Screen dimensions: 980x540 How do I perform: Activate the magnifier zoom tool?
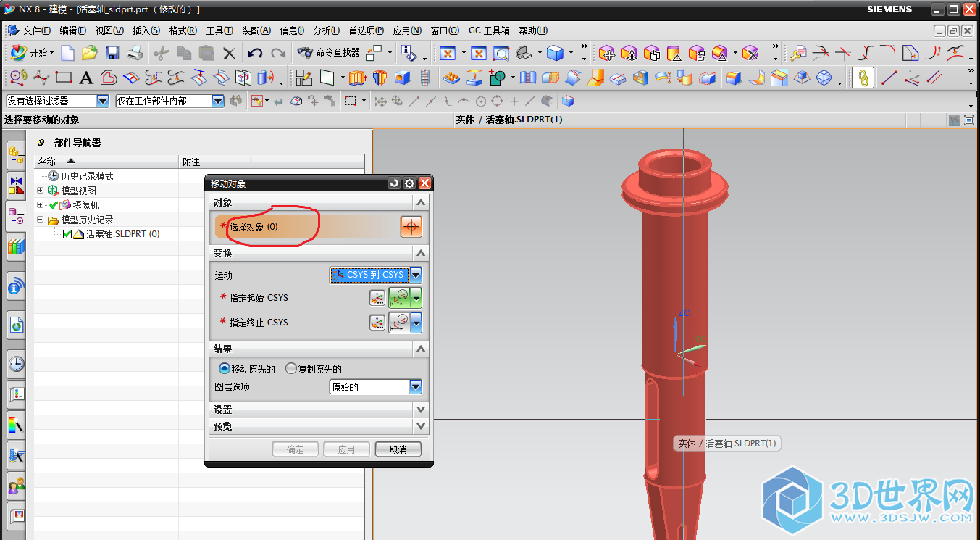pyautogui.click(x=501, y=53)
